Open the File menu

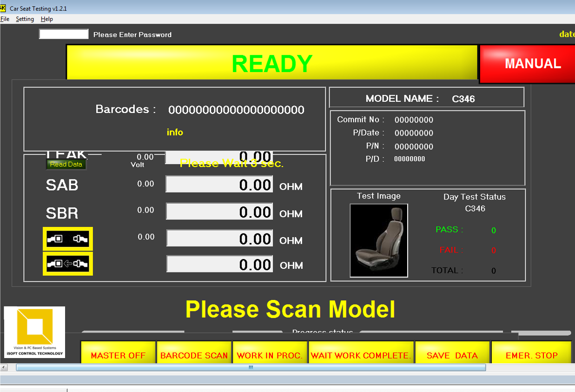click(5, 19)
